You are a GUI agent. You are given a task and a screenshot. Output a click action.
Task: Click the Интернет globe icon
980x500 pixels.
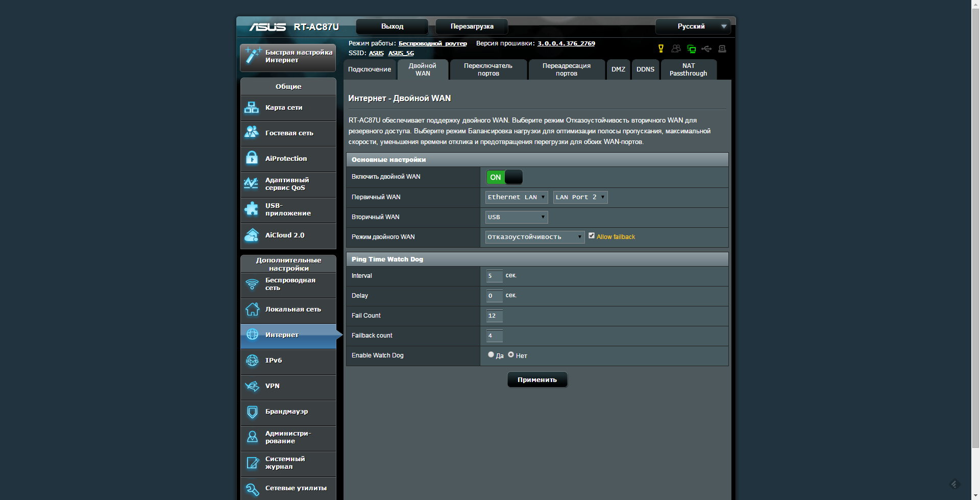[252, 335]
